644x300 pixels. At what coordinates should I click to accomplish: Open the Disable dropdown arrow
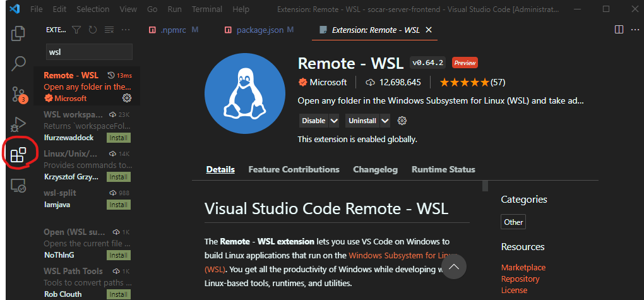coord(334,121)
